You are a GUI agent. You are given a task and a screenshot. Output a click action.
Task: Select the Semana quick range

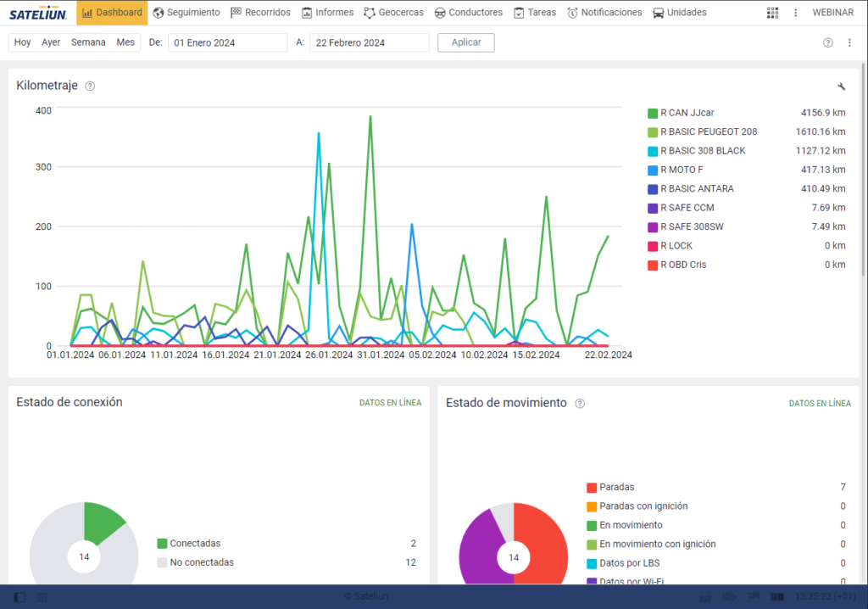coord(88,42)
